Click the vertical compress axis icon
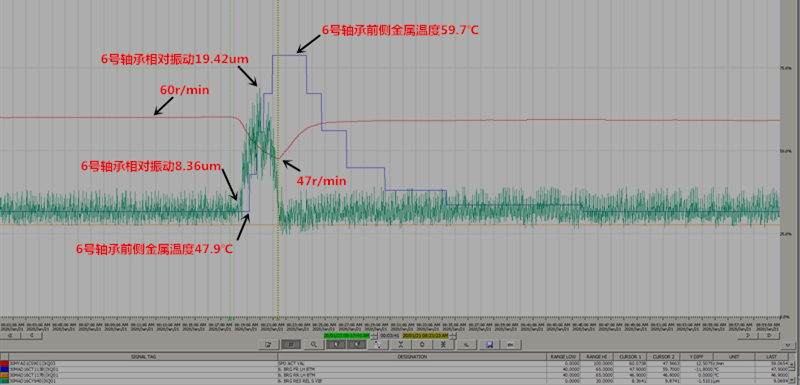This screenshot has height=385, width=800. [x=400, y=345]
